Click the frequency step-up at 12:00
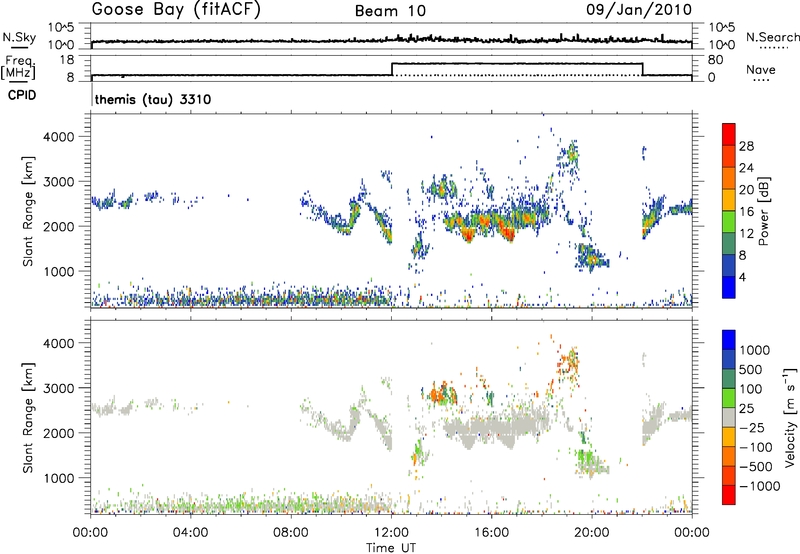This screenshot has width=800, height=554. tap(392, 69)
